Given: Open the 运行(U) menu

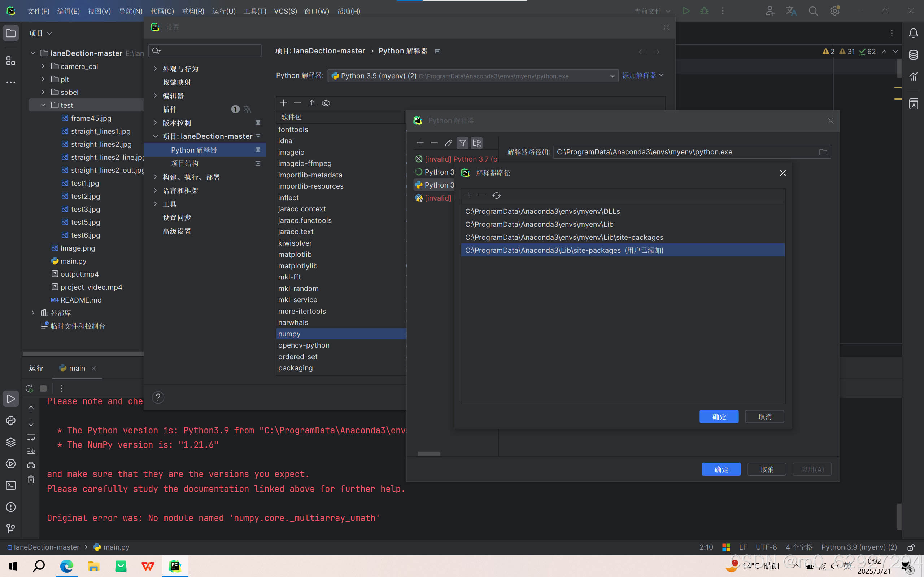Looking at the screenshot, I should coord(224,11).
